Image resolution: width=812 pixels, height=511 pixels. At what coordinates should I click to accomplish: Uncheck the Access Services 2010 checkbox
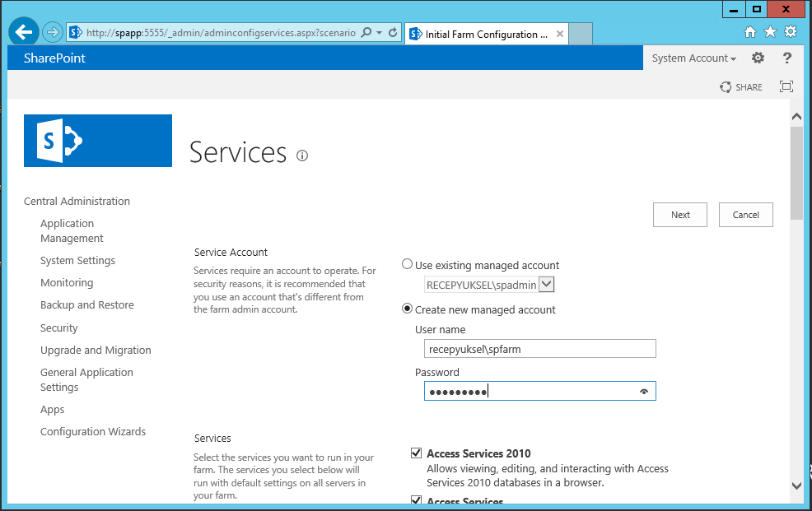click(416, 453)
